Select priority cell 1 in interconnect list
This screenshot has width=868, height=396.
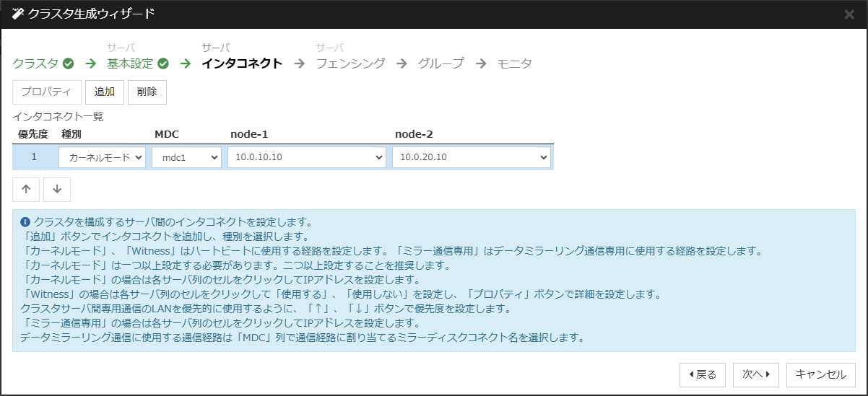33,157
